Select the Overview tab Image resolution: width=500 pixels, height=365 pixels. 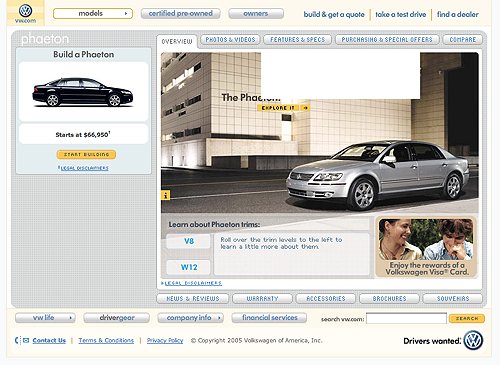(177, 42)
